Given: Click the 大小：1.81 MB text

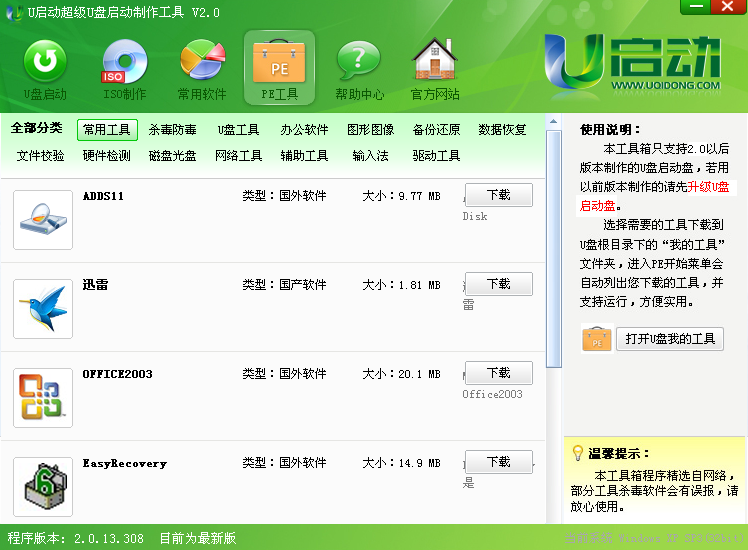Looking at the screenshot, I should pos(401,285).
